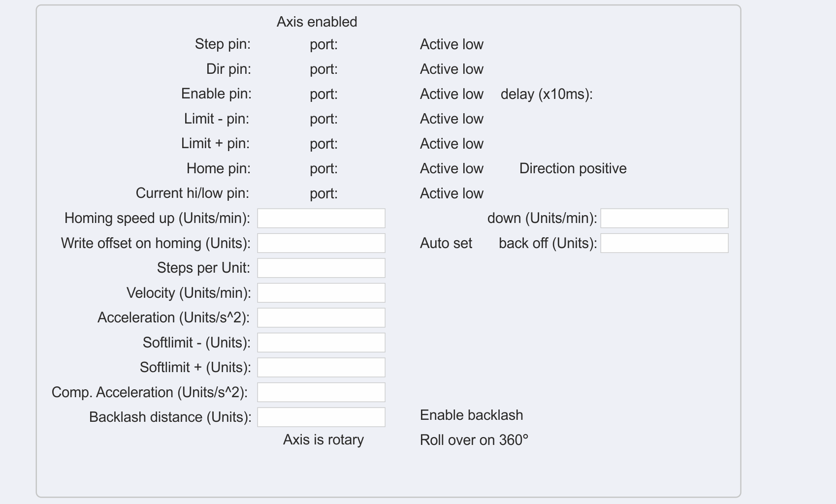Enable Active low for Enable pin
The width and height of the screenshot is (836, 504).
[x=451, y=94]
